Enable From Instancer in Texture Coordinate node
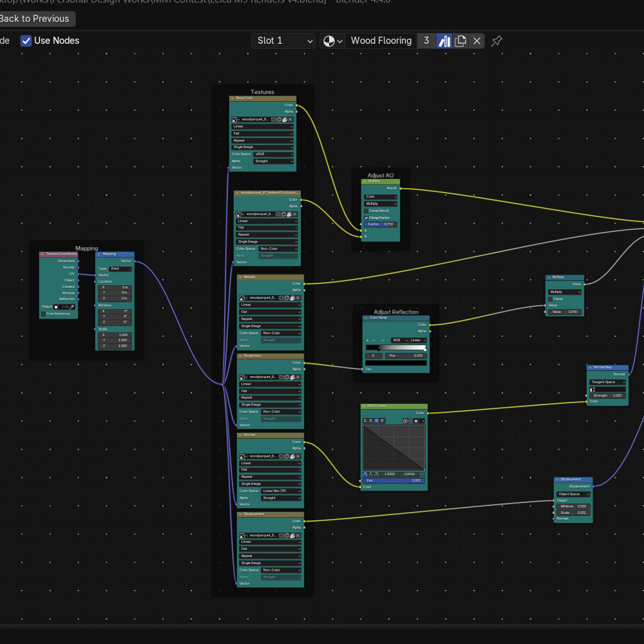Viewport: 644px width, 644px height. (44, 314)
